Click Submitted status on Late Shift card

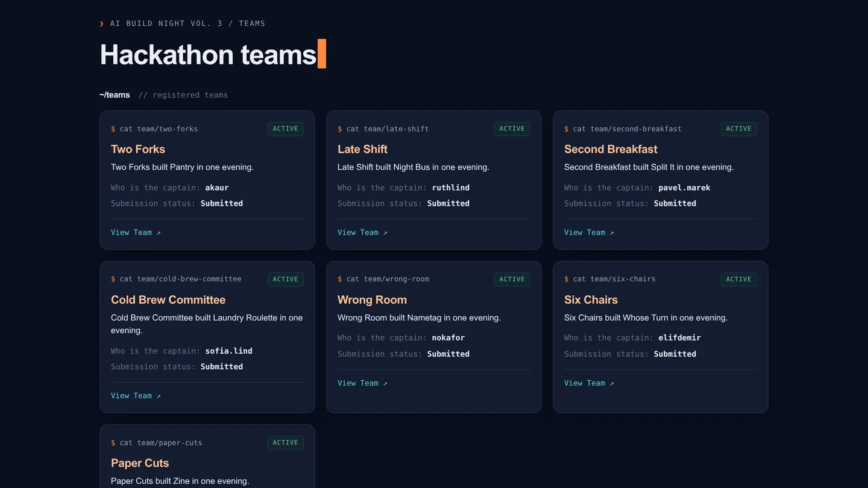tap(448, 204)
